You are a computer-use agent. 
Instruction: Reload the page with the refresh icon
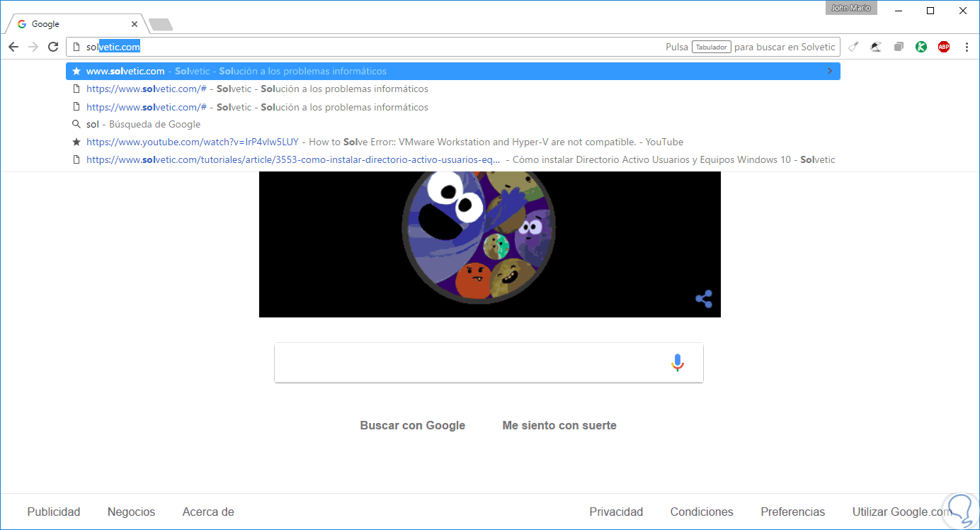coord(53,47)
